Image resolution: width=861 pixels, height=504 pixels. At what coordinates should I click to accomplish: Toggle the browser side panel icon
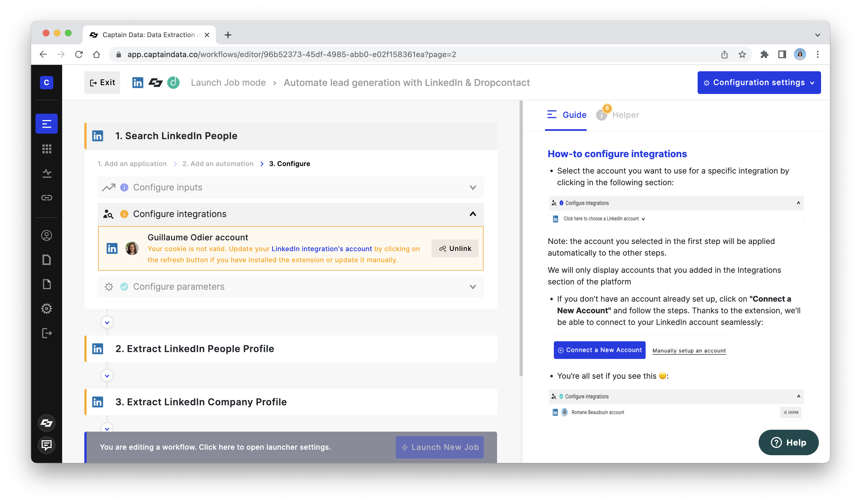point(782,54)
